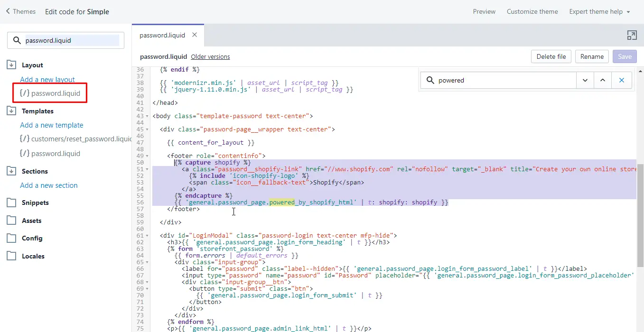
Task: Click reset_password.liquid file icon
Action: [x=24, y=139]
